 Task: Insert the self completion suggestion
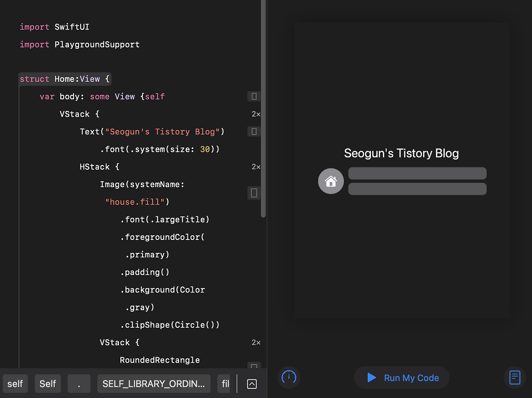(15, 383)
